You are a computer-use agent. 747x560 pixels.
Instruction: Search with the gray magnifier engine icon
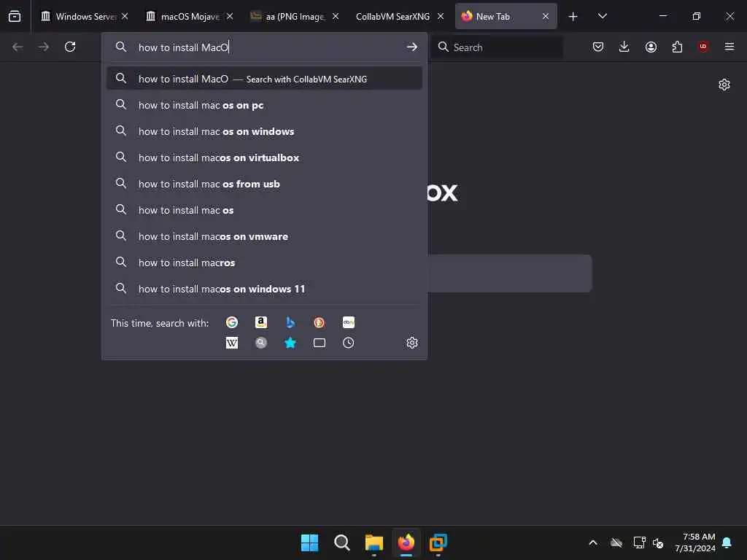[x=261, y=343]
